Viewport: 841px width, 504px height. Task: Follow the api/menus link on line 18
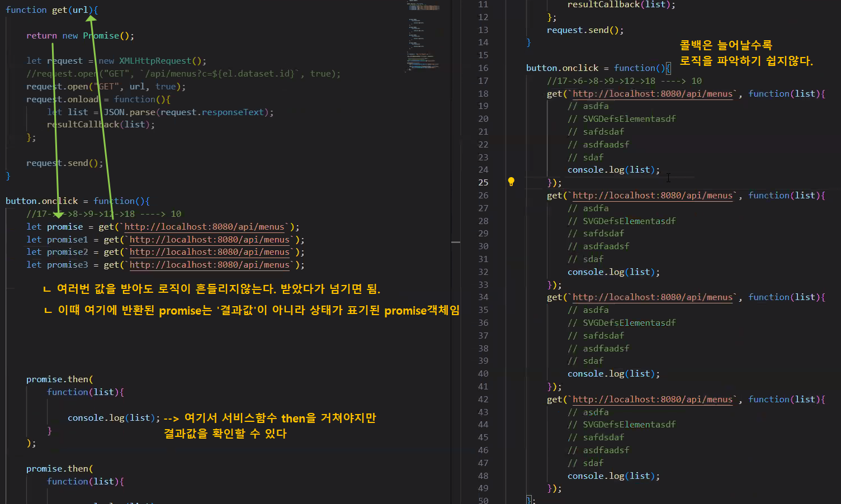coord(653,94)
